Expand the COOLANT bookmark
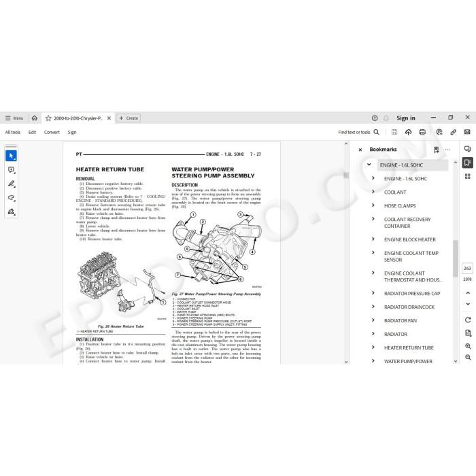 point(373,192)
